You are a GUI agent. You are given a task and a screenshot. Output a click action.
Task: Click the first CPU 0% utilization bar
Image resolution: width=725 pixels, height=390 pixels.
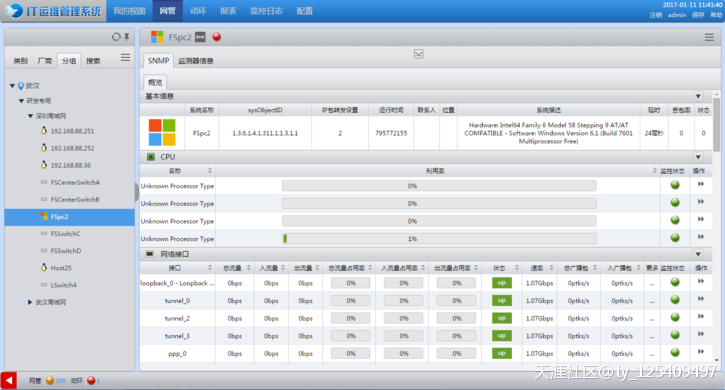[439, 186]
